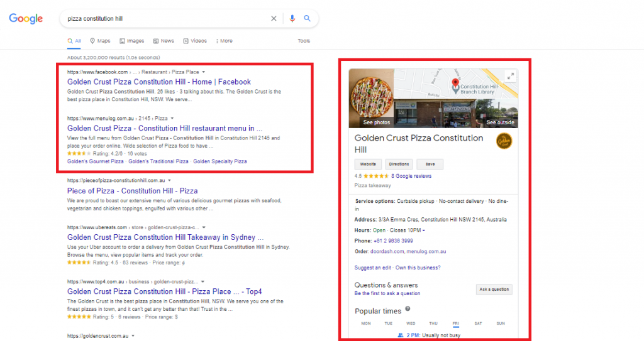Clear the search box with X icon
Image resolution: width=644 pixels, height=341 pixels.
pos(274,19)
